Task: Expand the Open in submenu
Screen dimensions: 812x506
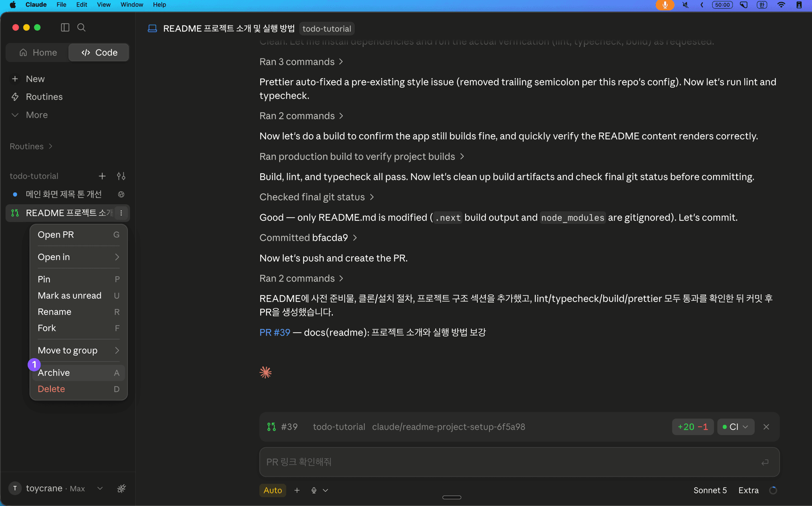Action: click(x=79, y=257)
